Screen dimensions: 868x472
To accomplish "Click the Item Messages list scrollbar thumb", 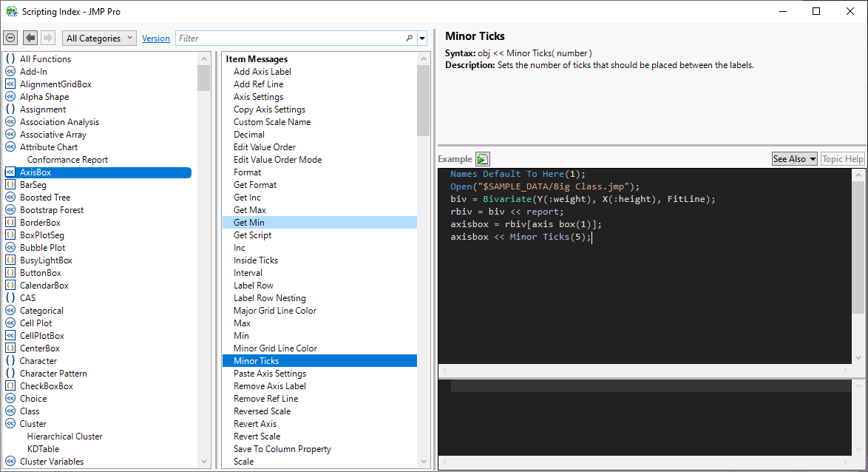I will (423, 96).
